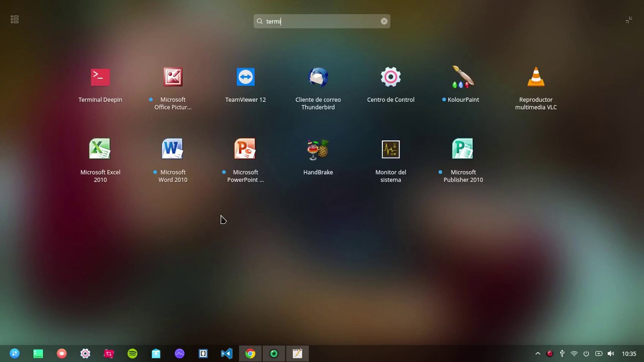Clear the search text with the X button
The image size is (644, 362).
pyautogui.click(x=384, y=21)
